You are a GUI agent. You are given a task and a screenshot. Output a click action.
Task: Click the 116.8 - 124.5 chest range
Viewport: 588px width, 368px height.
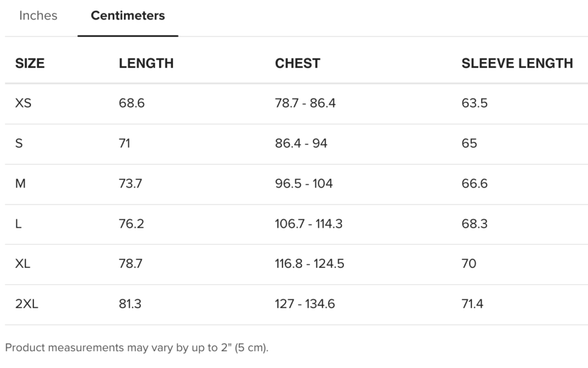click(310, 264)
